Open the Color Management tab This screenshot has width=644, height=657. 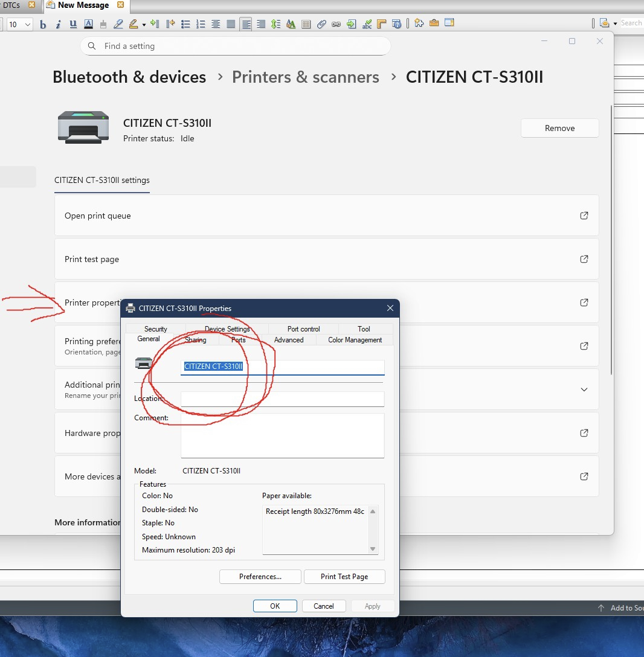[x=355, y=340]
